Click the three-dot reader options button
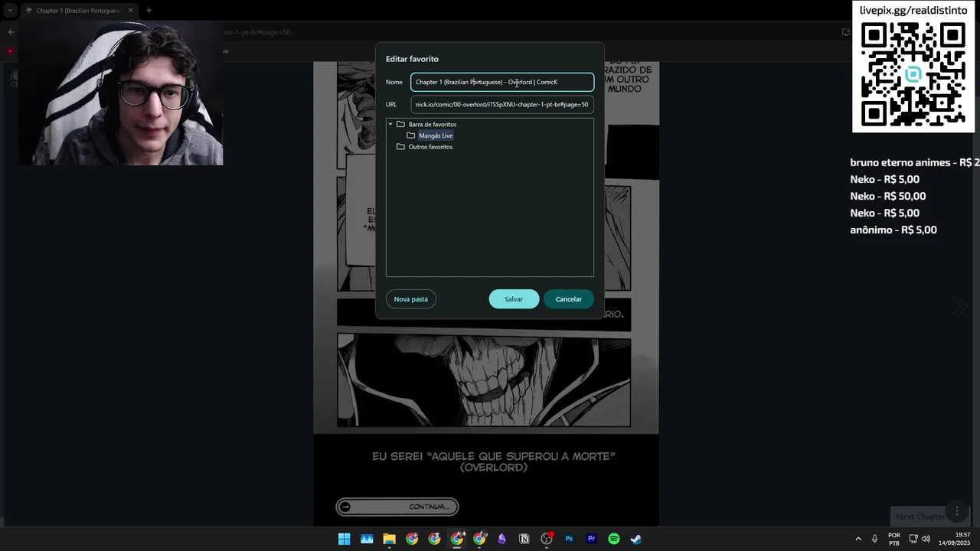 (x=956, y=510)
